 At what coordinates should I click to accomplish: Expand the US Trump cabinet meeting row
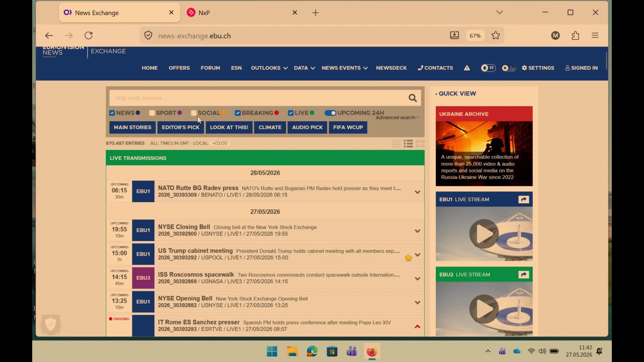pos(417,255)
